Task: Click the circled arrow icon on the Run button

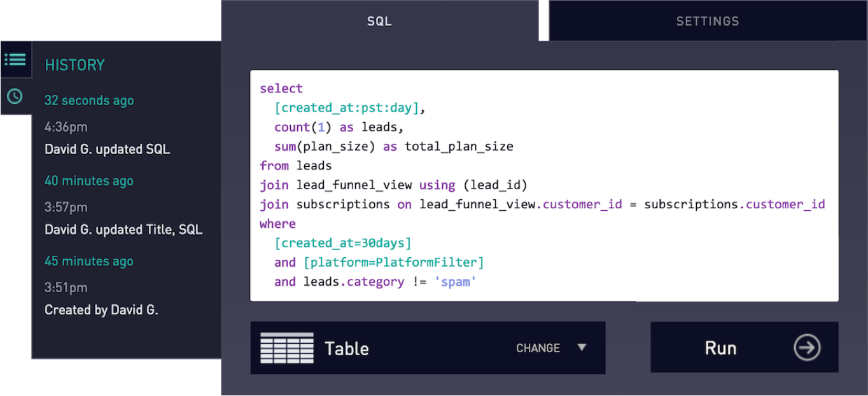Action: 807,348
